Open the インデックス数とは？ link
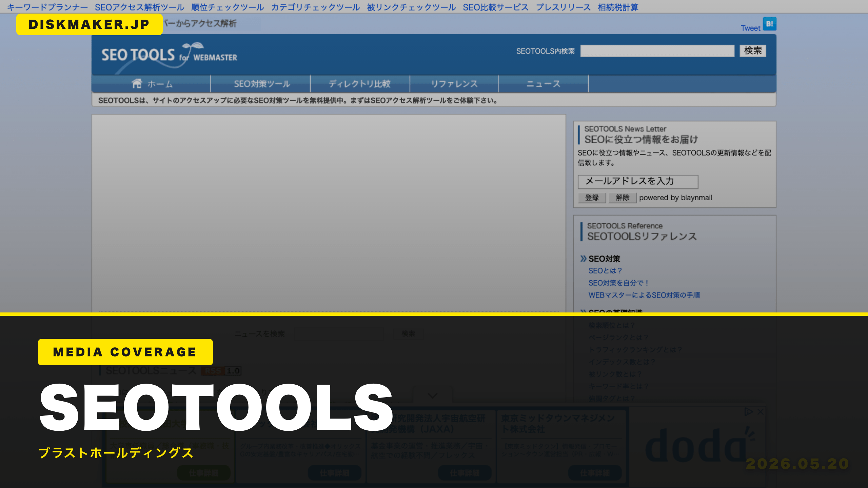Screen dimensions: 868x488 (622, 362)
